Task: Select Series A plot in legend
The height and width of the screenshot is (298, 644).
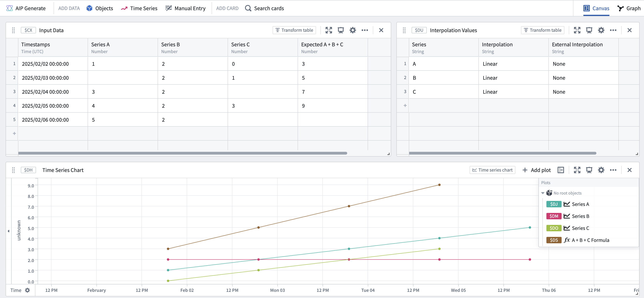Action: point(580,204)
